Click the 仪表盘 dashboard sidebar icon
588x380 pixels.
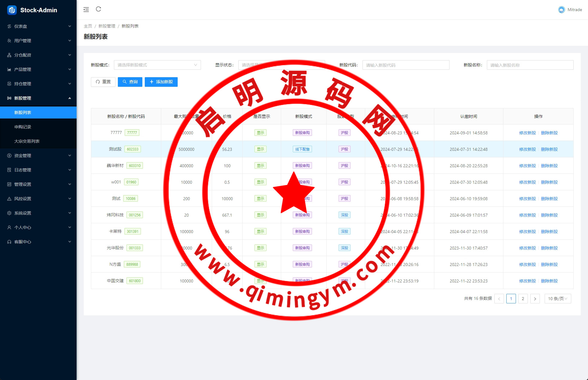pyautogui.click(x=9, y=26)
